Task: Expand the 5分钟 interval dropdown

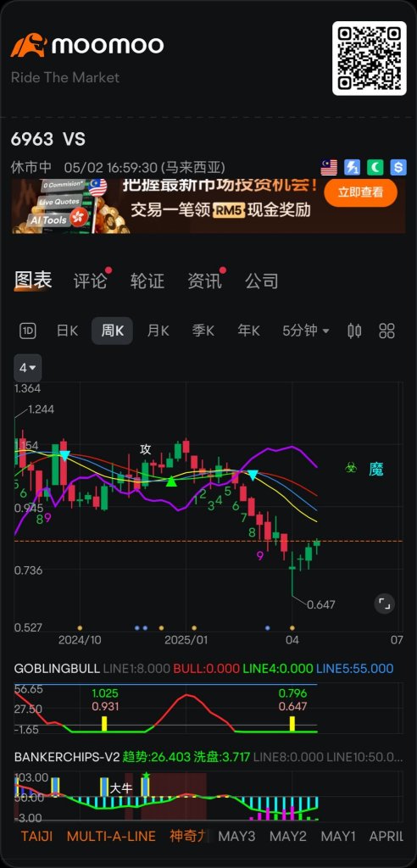Action: [306, 331]
